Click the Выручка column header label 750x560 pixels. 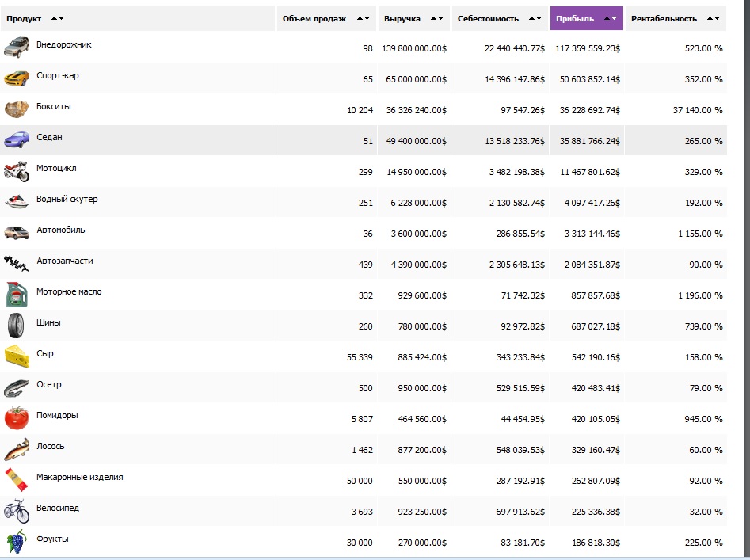402,18
